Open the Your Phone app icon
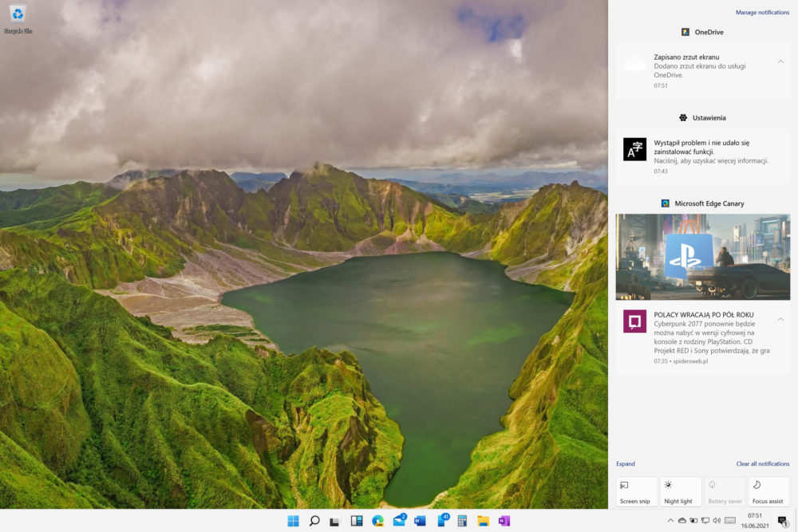798x532 pixels. 443,520
